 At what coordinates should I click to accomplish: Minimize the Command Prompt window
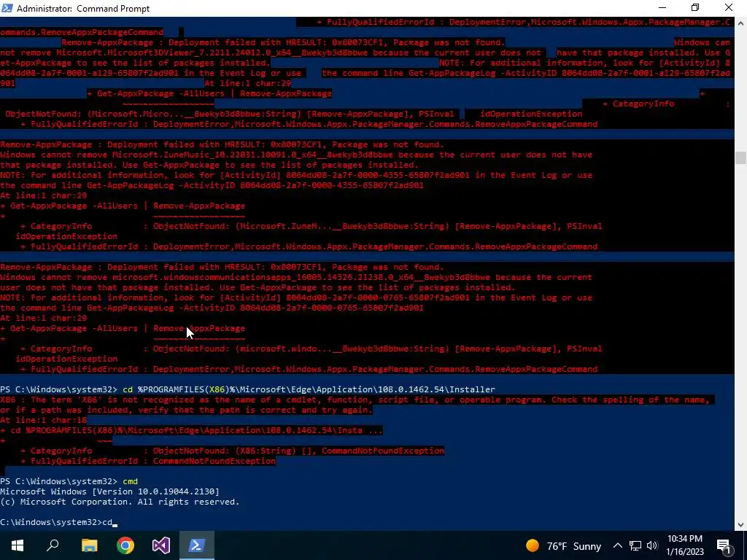tap(662, 8)
